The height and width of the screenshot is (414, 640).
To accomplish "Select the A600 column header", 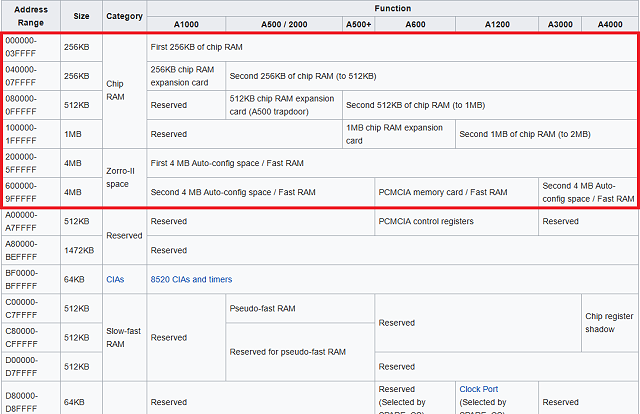I will [x=415, y=24].
